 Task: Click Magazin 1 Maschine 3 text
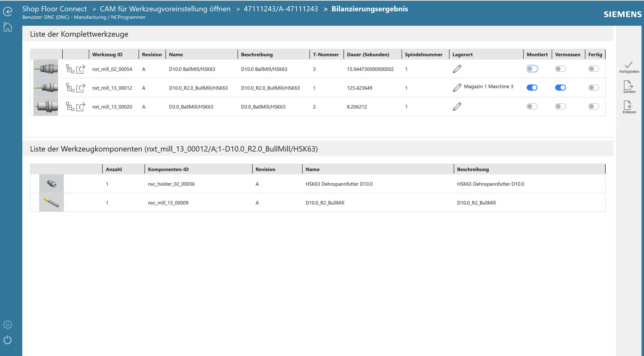tap(489, 86)
